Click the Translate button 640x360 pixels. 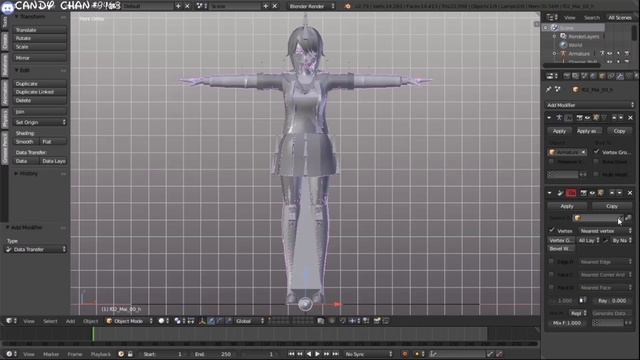(40, 30)
